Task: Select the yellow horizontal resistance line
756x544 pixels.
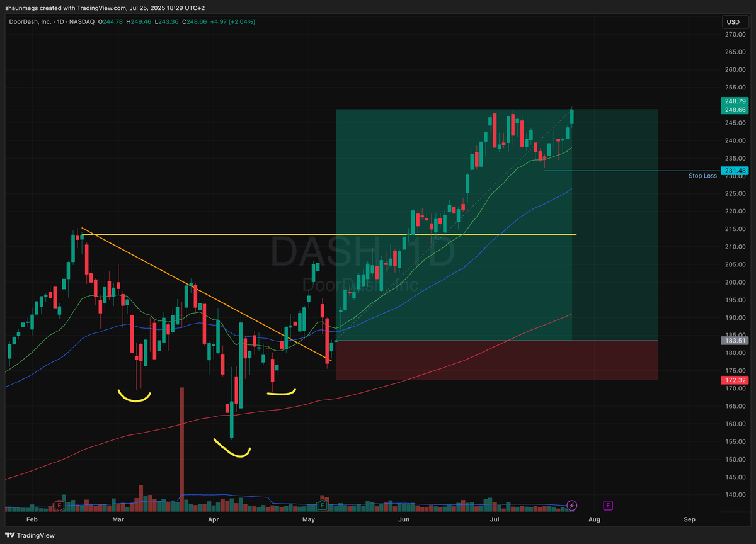Action: point(328,234)
